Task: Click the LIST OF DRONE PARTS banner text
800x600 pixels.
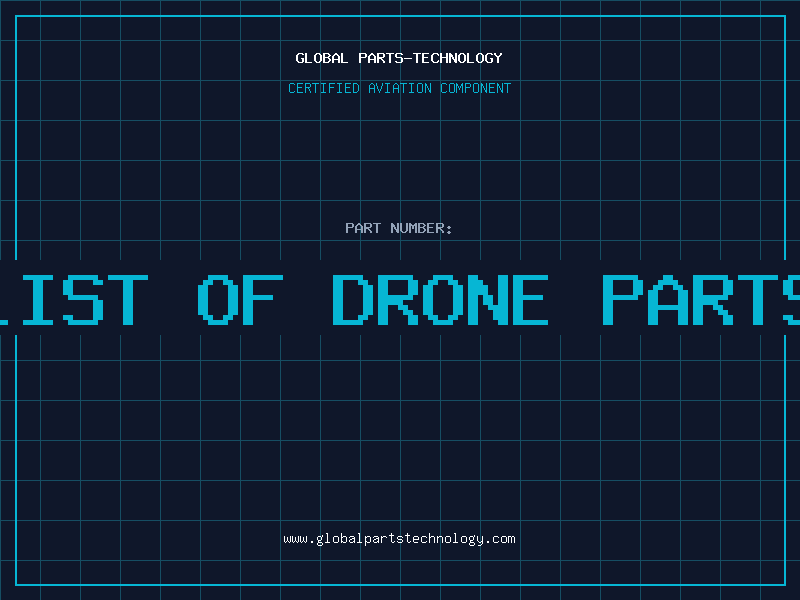Action: pyautogui.click(x=400, y=299)
